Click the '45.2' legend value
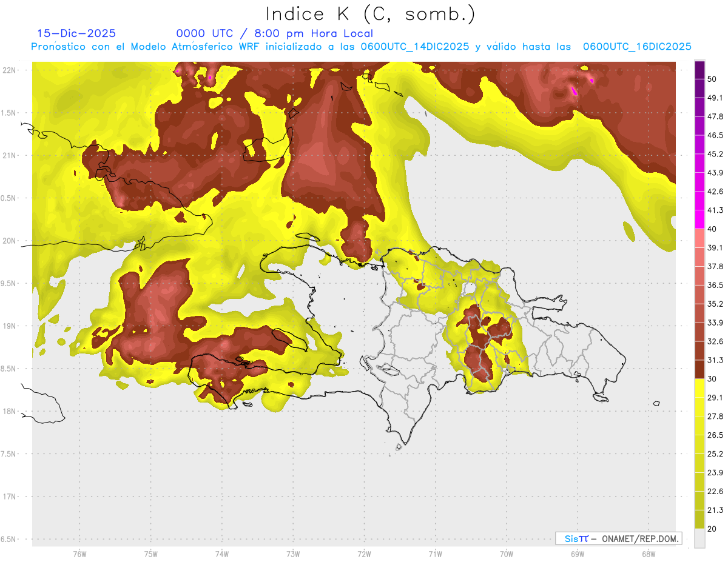The height and width of the screenshot is (562, 728). (715, 154)
